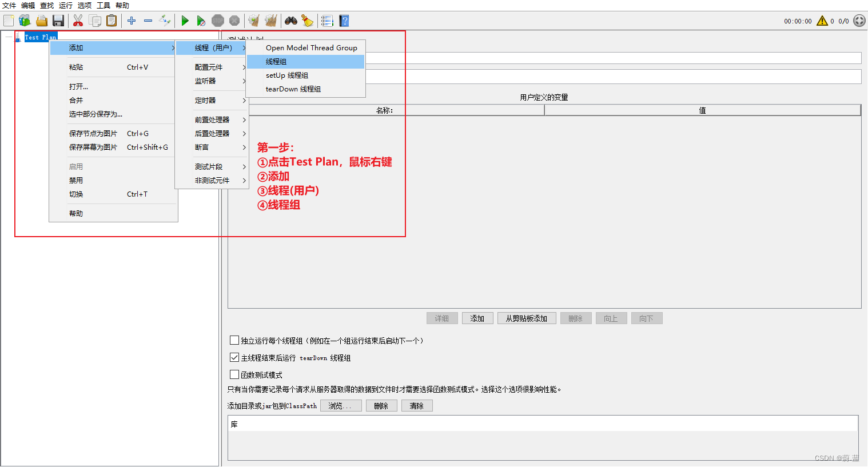Image resolution: width=868 pixels, height=467 pixels.
Task: Expand the 配置元件 submenu arrow
Action: pyautogui.click(x=244, y=67)
